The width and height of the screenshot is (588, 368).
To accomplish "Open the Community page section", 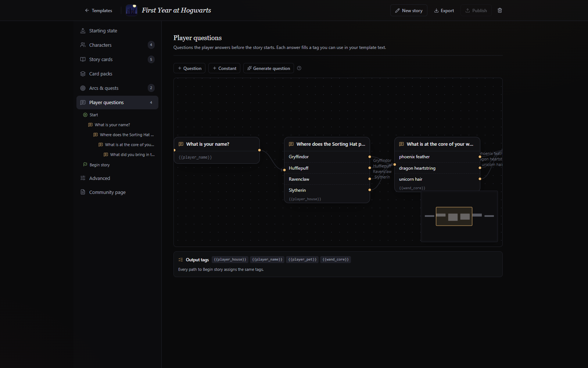I will click(x=117, y=192).
